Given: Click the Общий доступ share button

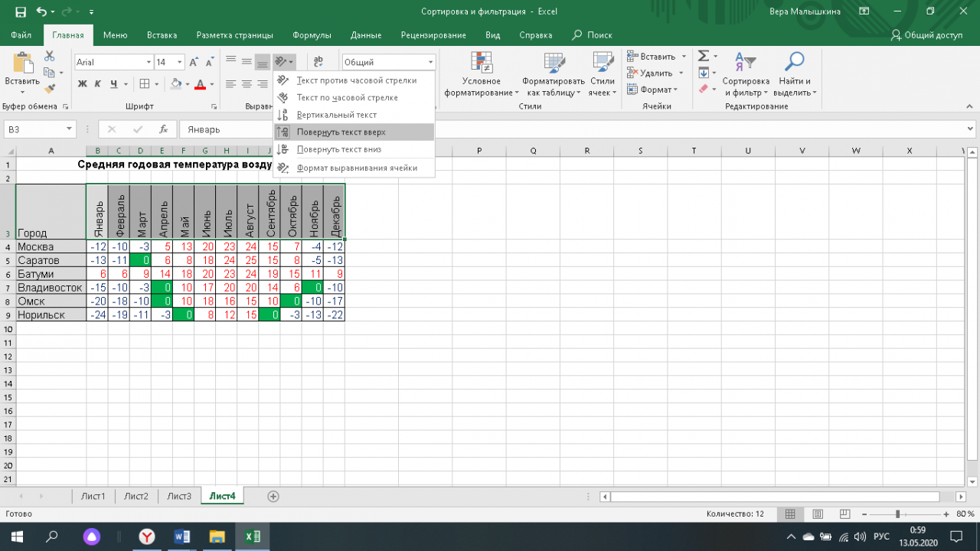Looking at the screenshot, I should point(926,35).
